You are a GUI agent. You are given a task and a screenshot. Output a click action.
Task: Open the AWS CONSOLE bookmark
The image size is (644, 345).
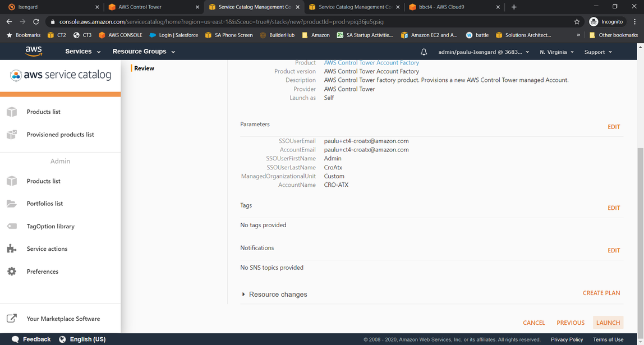click(121, 35)
